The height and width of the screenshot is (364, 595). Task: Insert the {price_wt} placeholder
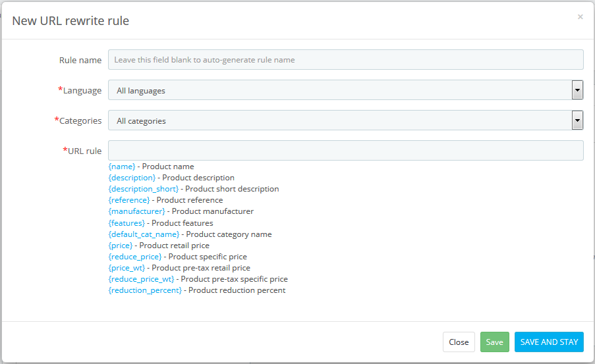pos(127,268)
